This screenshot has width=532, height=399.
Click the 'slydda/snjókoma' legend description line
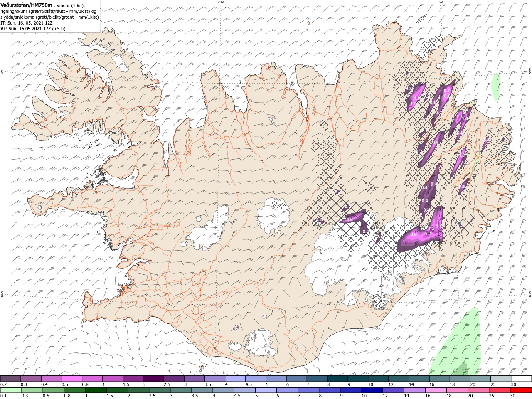pos(49,17)
